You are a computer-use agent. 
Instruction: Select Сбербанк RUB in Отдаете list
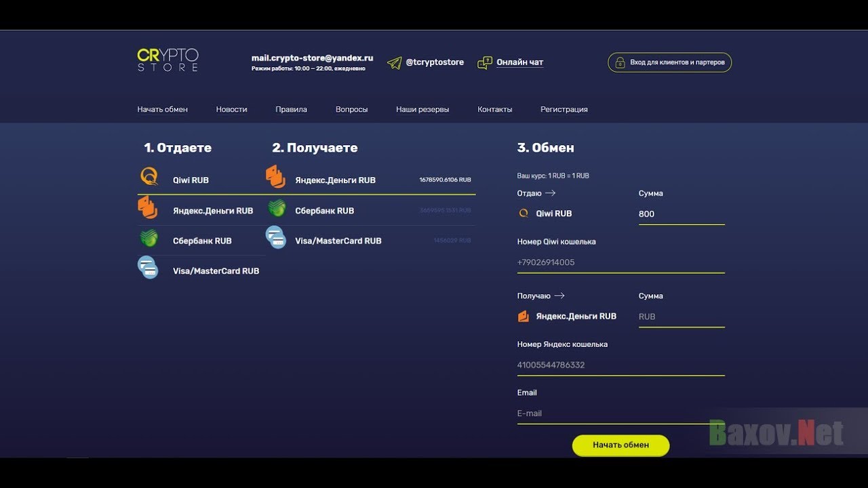[201, 241]
